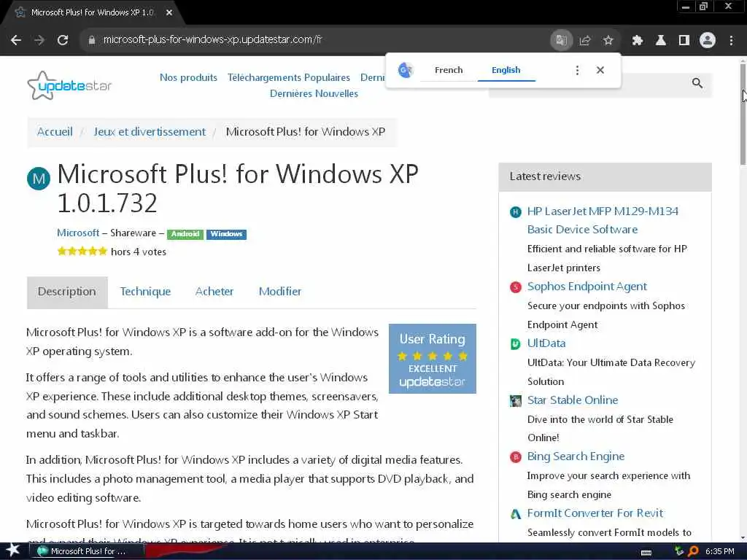Viewport: 747px width, 560px height.
Task: Click the browser address bar URL
Action: (213, 40)
